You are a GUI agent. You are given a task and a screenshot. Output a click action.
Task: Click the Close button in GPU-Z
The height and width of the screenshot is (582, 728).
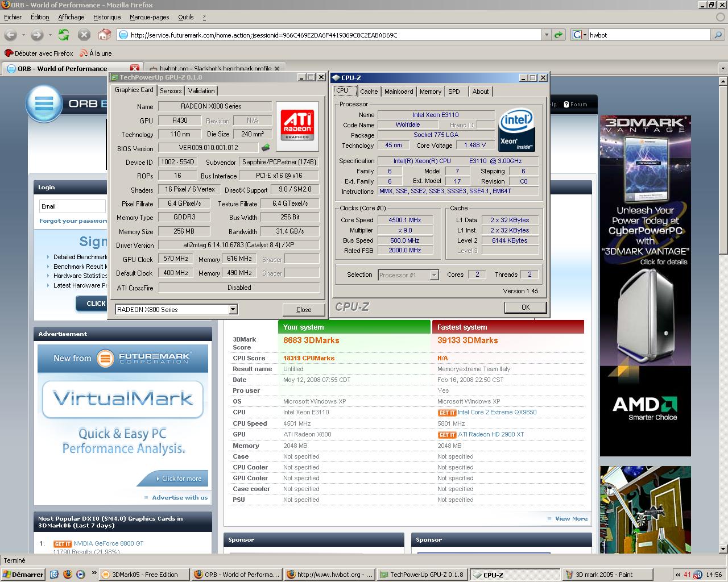304,310
